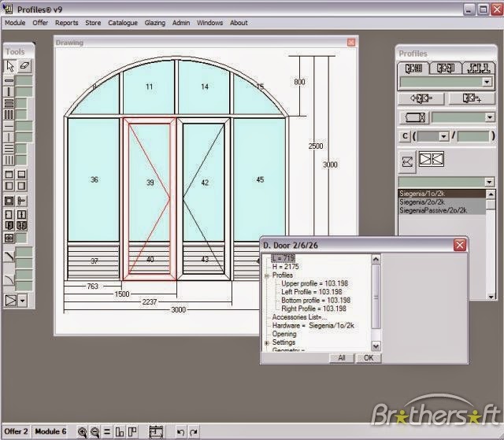Pick the single thin vertical line tool
The height and width of the screenshot is (440, 504).
(x=9, y=137)
